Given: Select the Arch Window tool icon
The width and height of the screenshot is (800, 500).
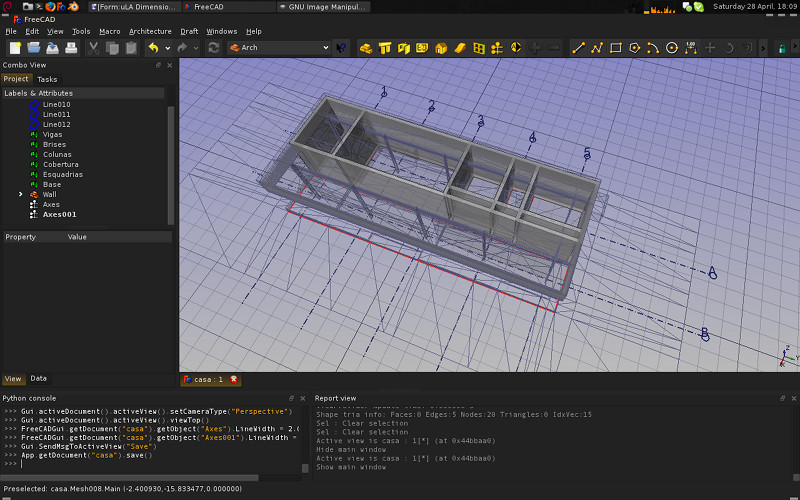Looking at the screenshot, I should coord(479,48).
